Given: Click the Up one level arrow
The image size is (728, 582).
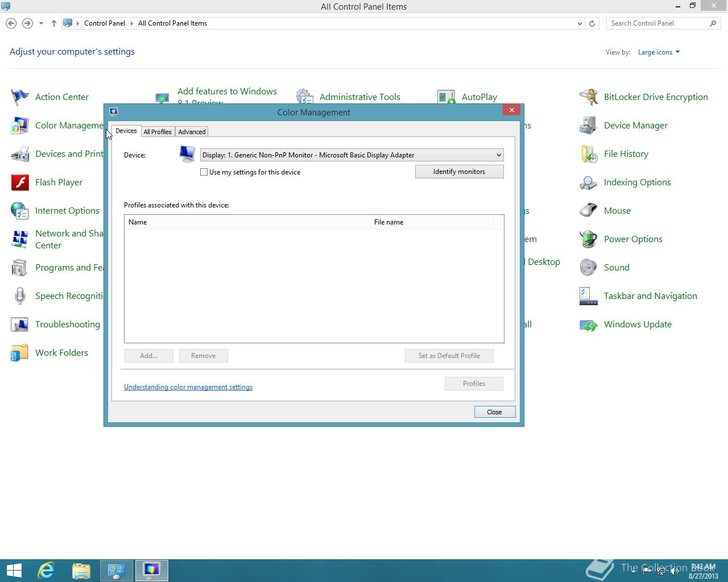Looking at the screenshot, I should pos(53,23).
